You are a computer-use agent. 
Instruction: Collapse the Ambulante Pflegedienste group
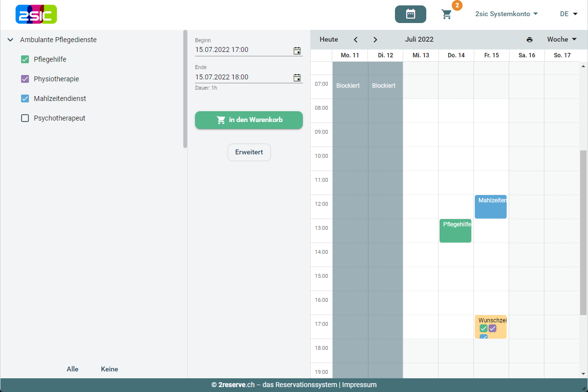point(10,40)
